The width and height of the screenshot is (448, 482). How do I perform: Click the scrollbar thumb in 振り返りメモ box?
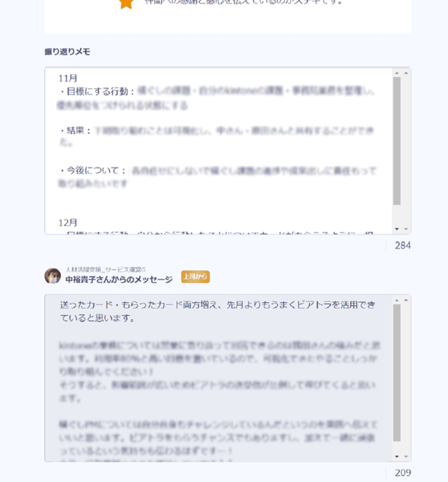pos(397,141)
